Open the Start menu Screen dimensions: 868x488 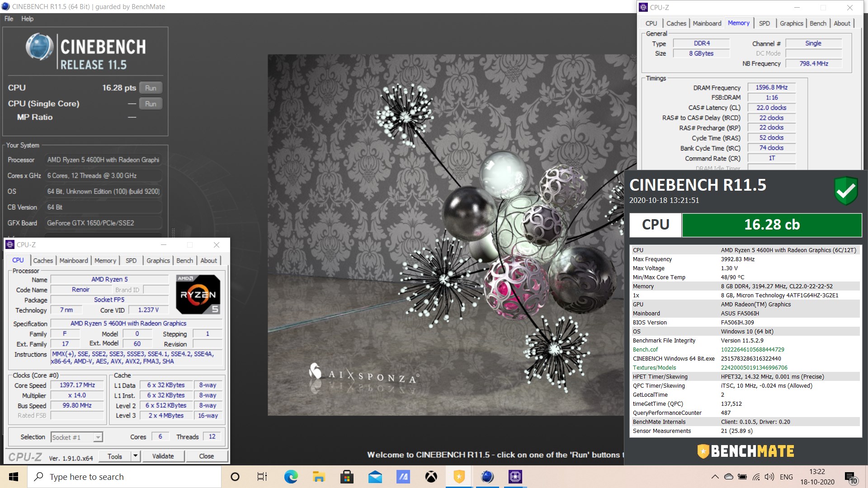pos(14,477)
